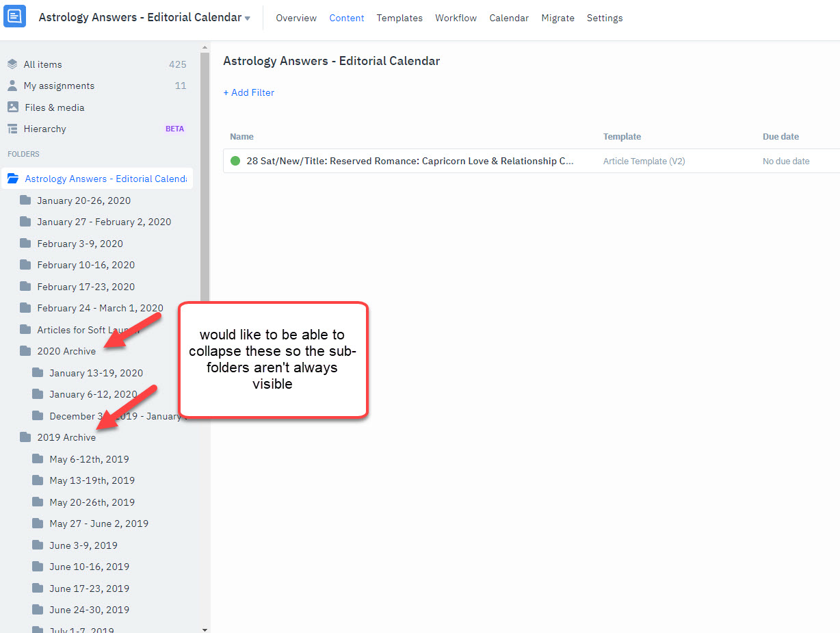Open the Settings tab

[605, 18]
